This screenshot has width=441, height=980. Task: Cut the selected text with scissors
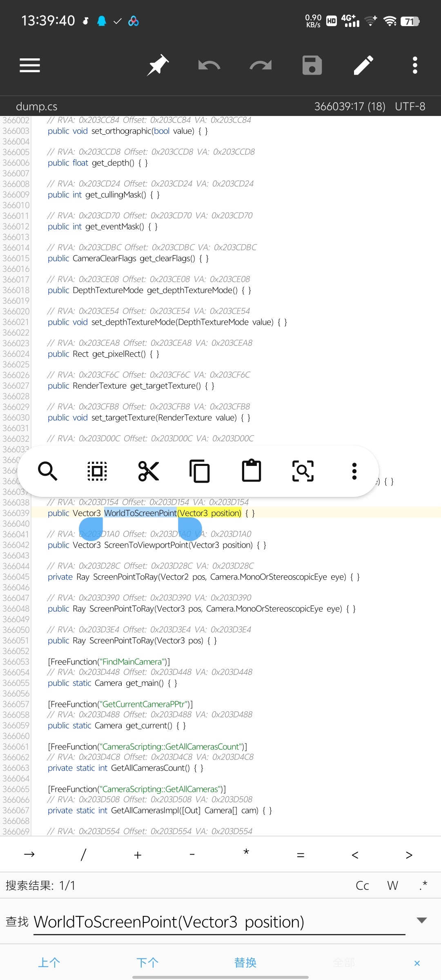(149, 471)
